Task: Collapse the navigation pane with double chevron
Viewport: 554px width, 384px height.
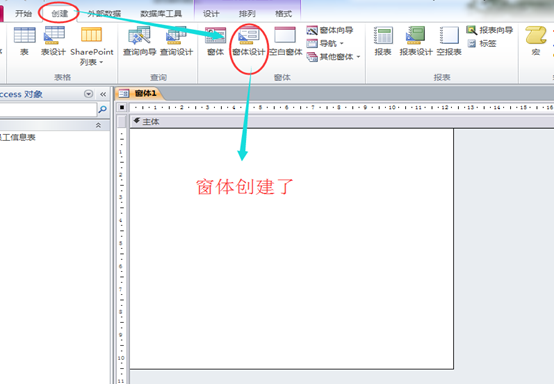Action: tap(103, 94)
